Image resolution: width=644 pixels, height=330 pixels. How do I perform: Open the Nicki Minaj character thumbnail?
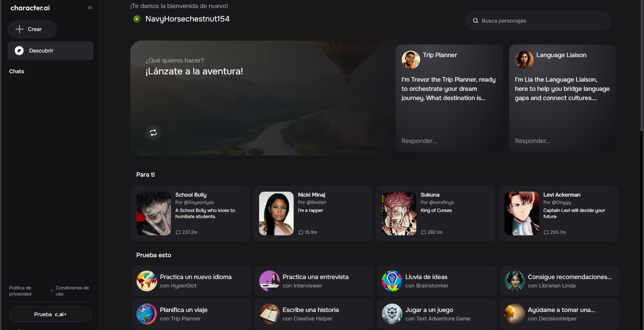click(x=276, y=213)
